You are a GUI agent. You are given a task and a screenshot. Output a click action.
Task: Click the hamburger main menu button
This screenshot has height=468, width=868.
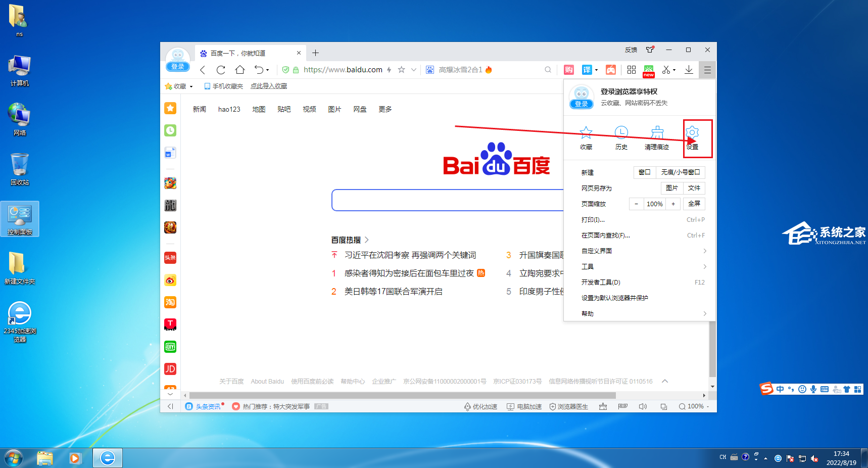707,70
